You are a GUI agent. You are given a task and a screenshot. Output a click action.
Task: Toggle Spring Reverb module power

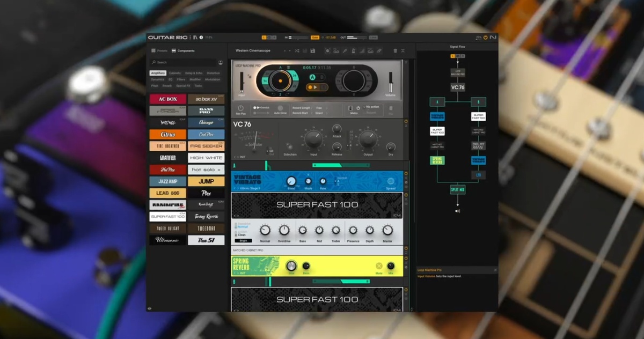point(406,258)
